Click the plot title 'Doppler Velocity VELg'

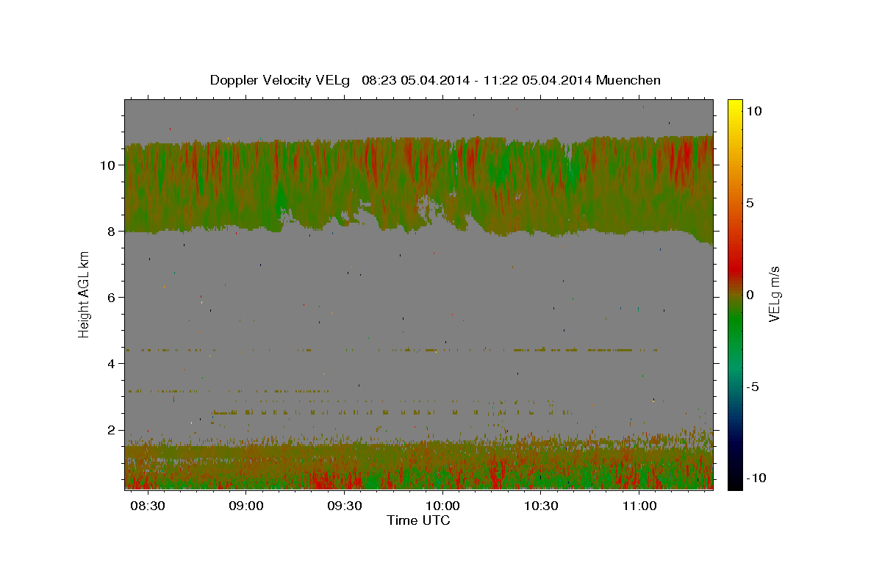[x=279, y=80]
